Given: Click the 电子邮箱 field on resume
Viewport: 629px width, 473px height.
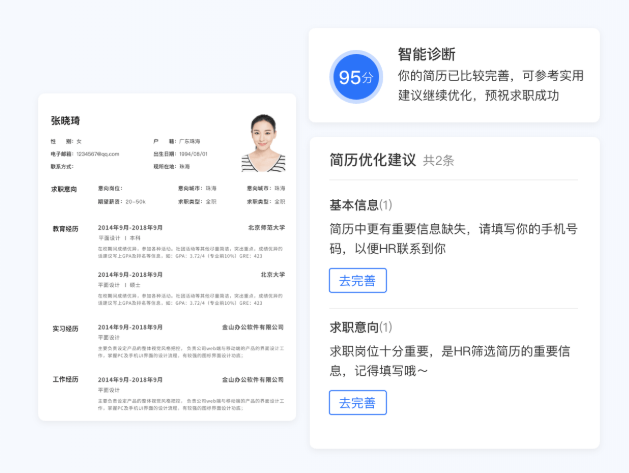Looking at the screenshot, I should [85, 154].
